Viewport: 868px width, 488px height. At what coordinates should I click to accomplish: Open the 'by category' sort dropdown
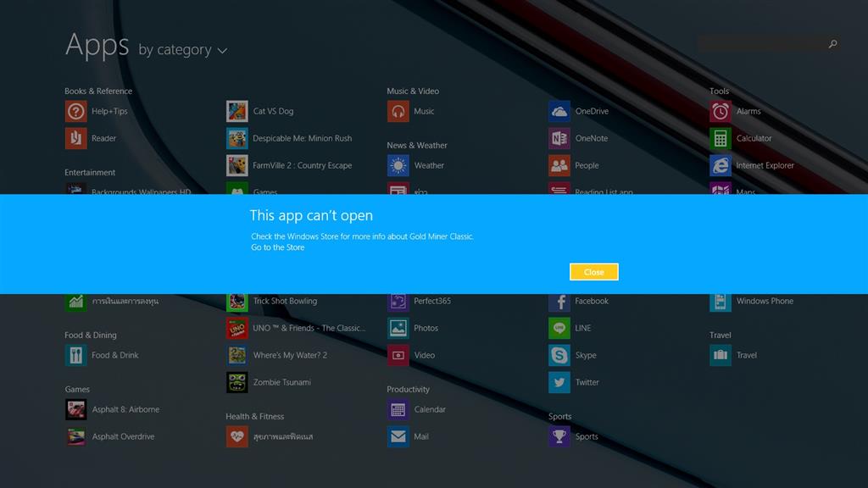click(183, 50)
